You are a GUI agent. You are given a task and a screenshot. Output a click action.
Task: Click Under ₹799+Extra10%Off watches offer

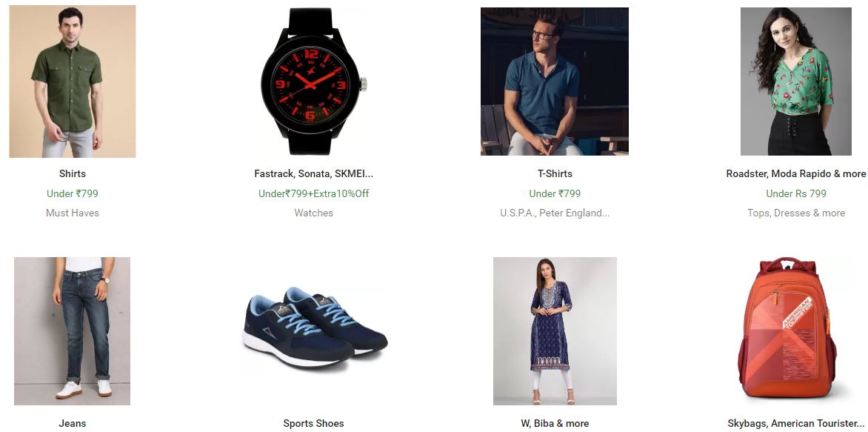(314, 194)
